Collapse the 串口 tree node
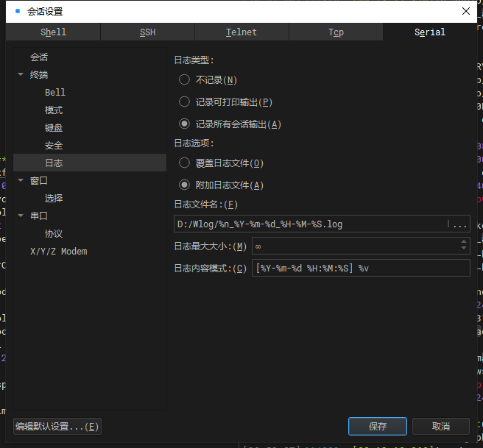This screenshot has height=448, width=483. point(21,216)
